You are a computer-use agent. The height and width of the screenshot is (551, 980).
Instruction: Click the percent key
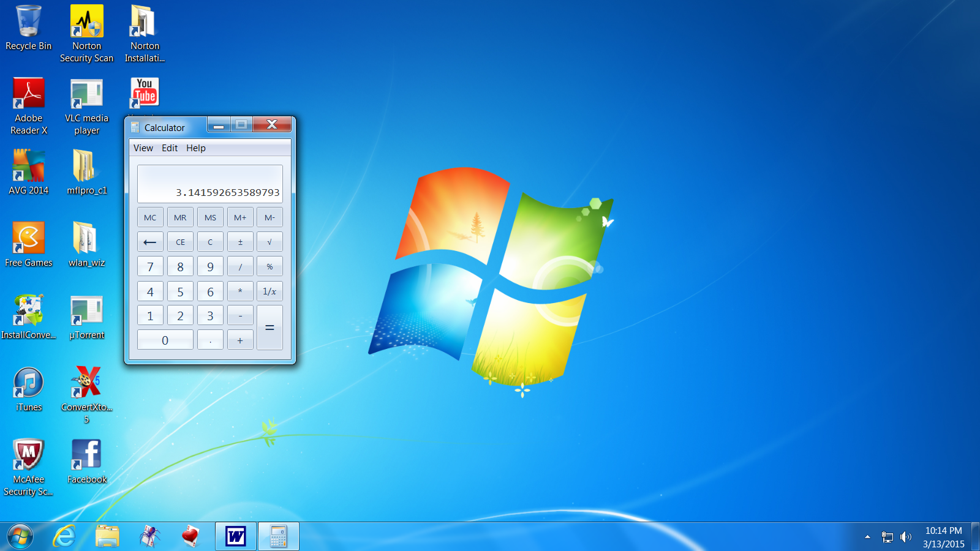(269, 266)
